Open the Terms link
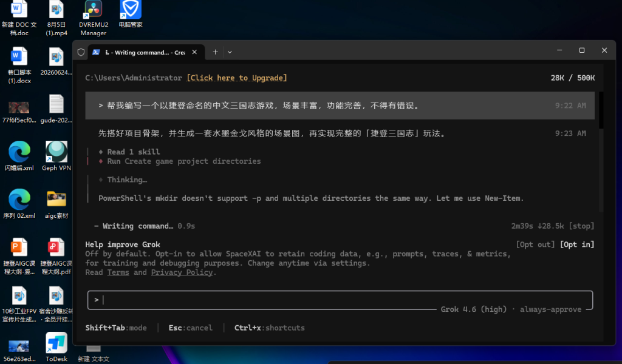 click(118, 272)
